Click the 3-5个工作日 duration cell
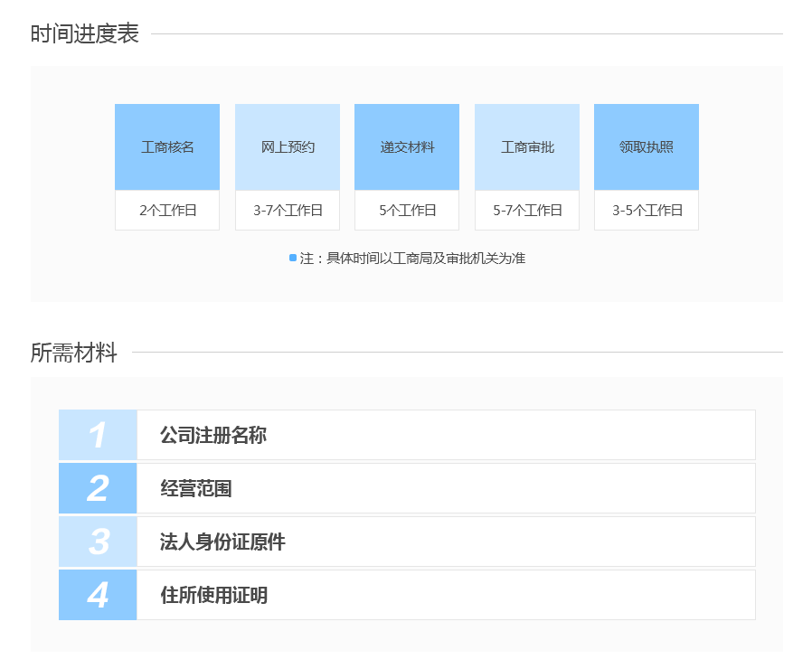 point(647,211)
